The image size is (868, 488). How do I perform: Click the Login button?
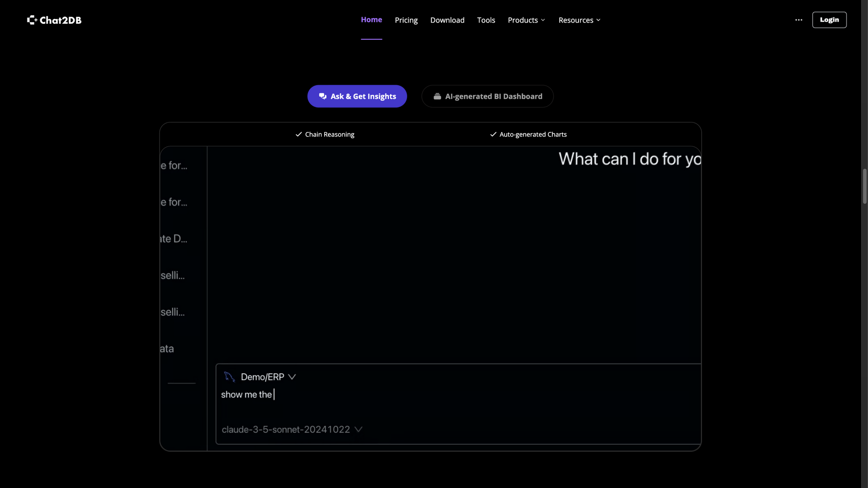829,20
